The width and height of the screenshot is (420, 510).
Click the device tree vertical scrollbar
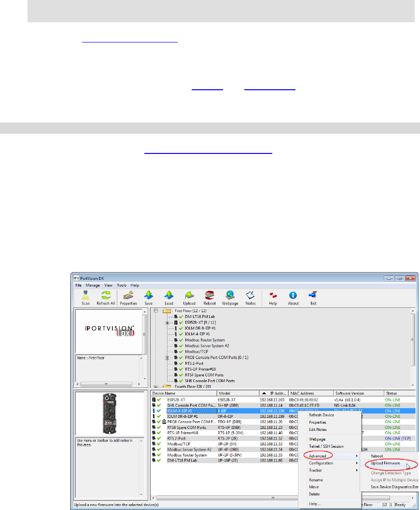(413, 348)
